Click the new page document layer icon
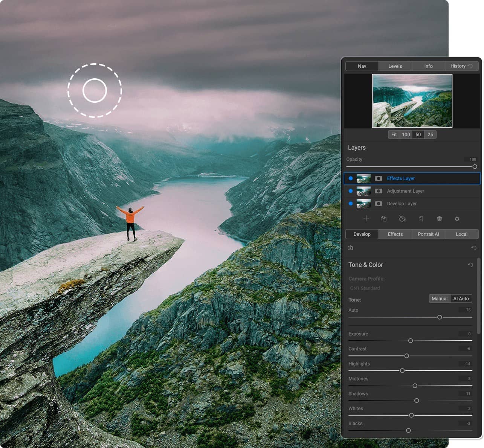This screenshot has width=484, height=448. coord(421,218)
